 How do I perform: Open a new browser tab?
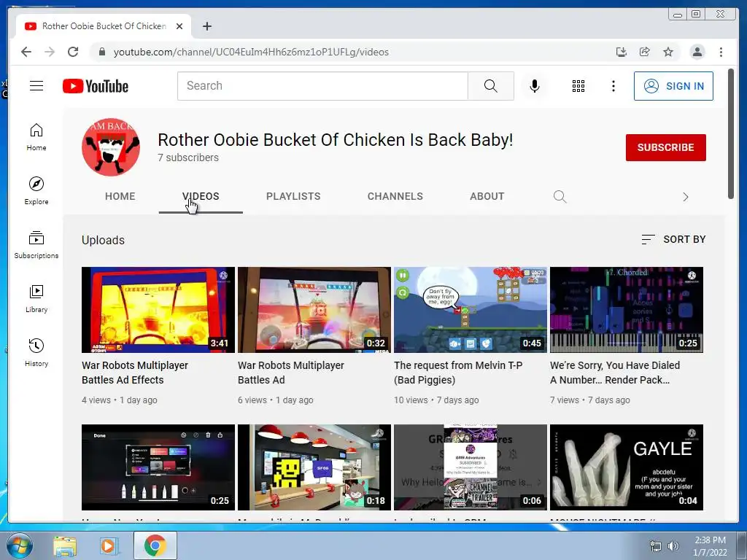[x=206, y=26]
